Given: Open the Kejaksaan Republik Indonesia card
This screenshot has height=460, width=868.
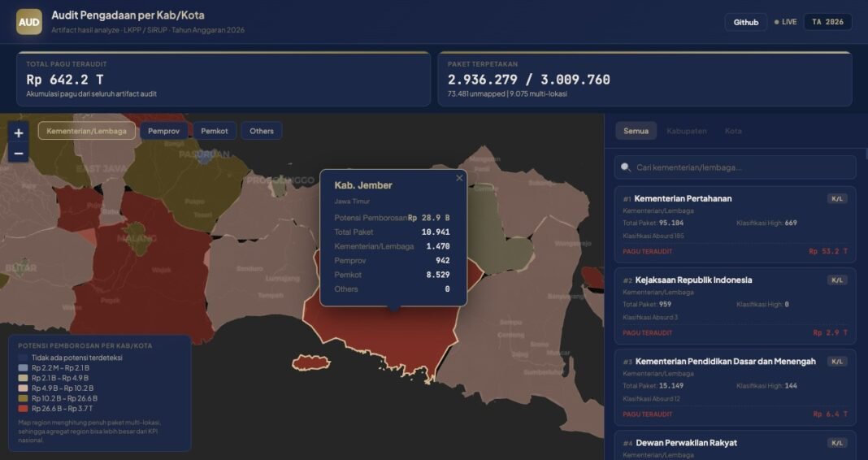Looking at the screenshot, I should tap(735, 306).
